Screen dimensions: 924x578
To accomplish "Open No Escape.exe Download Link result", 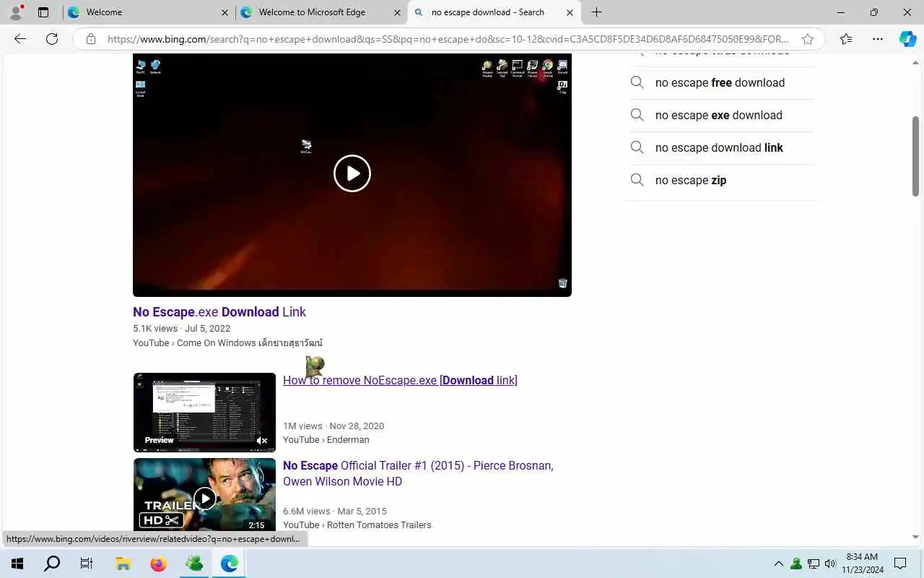I will (219, 312).
